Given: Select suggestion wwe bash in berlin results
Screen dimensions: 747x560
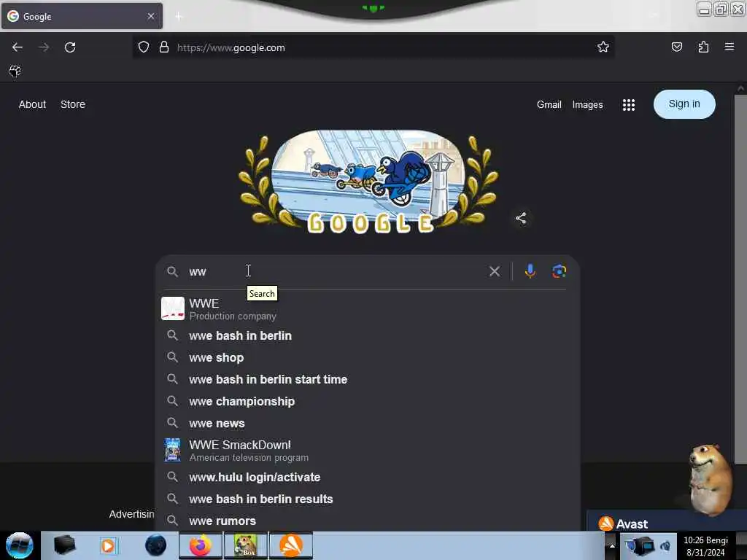Looking at the screenshot, I should [367, 499].
